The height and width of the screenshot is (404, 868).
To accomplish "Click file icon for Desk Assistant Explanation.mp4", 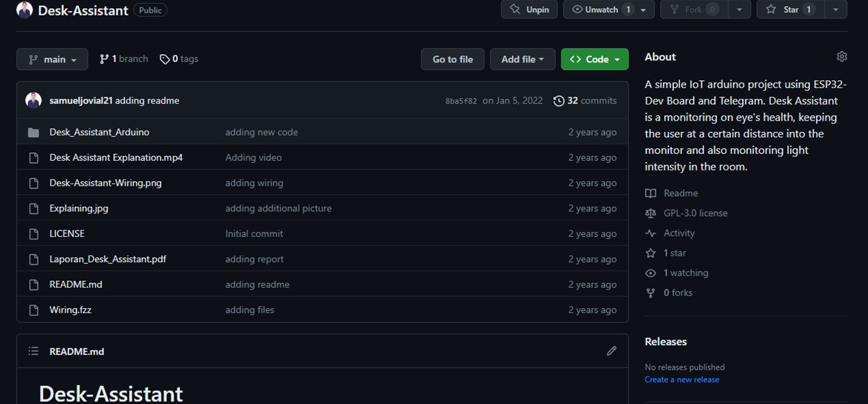I will (x=34, y=158).
